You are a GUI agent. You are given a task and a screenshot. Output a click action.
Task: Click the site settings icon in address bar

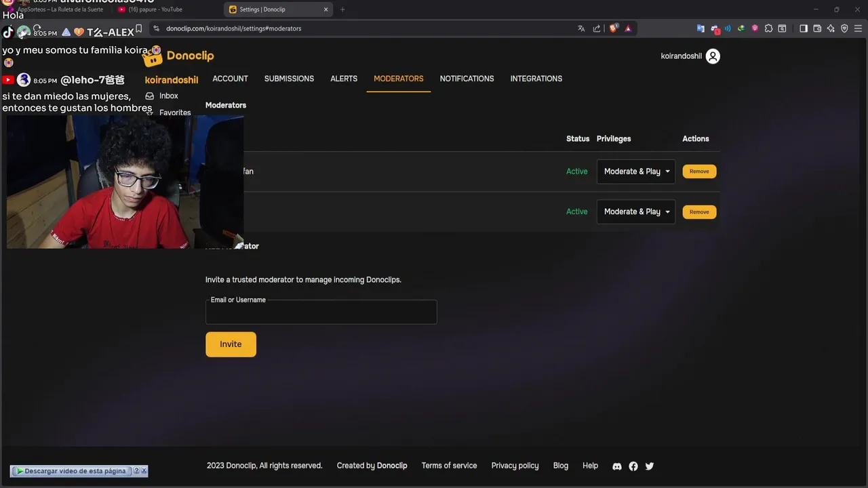157,28
